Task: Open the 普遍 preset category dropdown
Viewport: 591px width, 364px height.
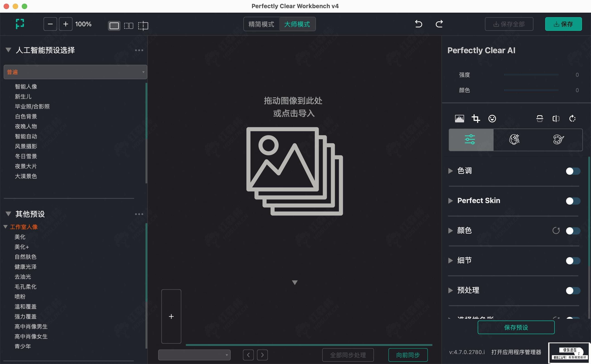Action: (75, 72)
